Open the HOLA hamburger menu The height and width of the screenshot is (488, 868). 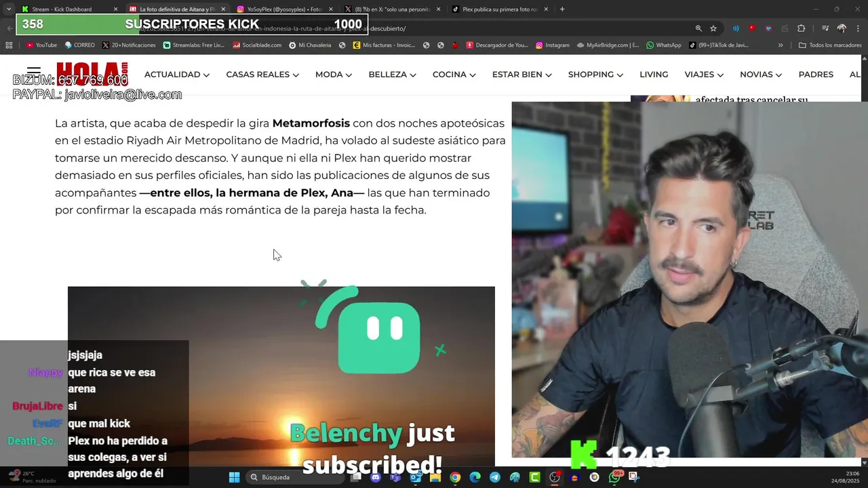coord(34,72)
